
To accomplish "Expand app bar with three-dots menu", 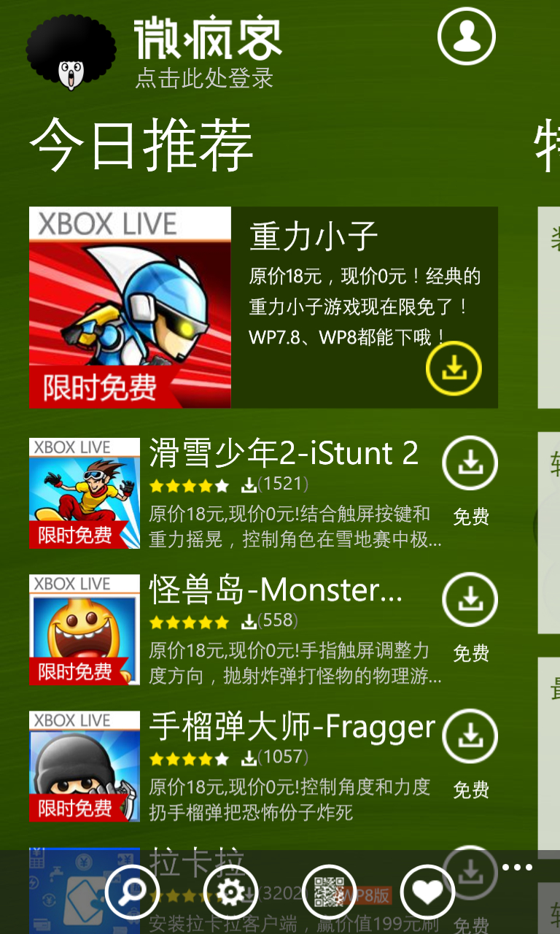I will (x=518, y=868).
